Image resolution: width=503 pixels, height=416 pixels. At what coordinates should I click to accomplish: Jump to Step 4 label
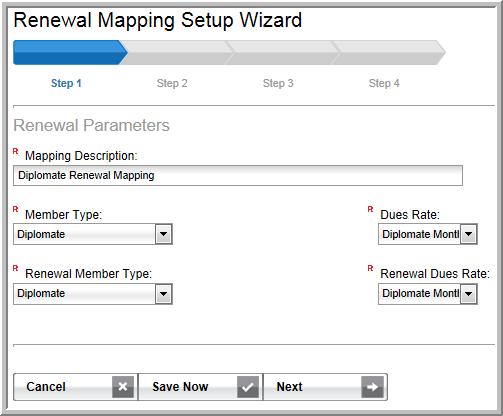(384, 83)
